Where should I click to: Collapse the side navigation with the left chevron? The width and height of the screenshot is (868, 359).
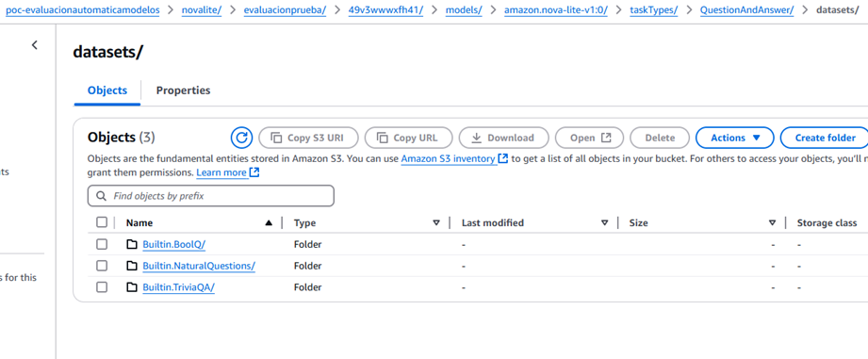click(34, 45)
